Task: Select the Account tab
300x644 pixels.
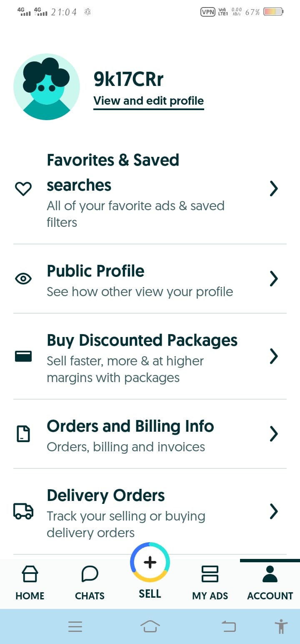Action: [270, 583]
